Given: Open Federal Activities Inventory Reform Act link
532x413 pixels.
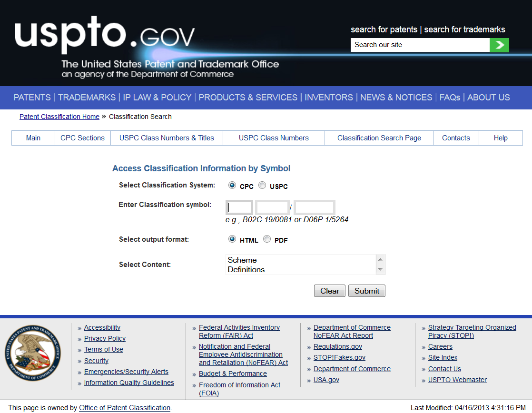Looking at the screenshot, I should [239, 332].
